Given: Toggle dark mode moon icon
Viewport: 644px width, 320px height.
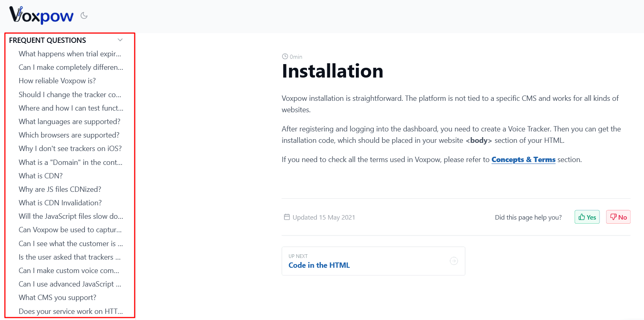Looking at the screenshot, I should 84,16.
